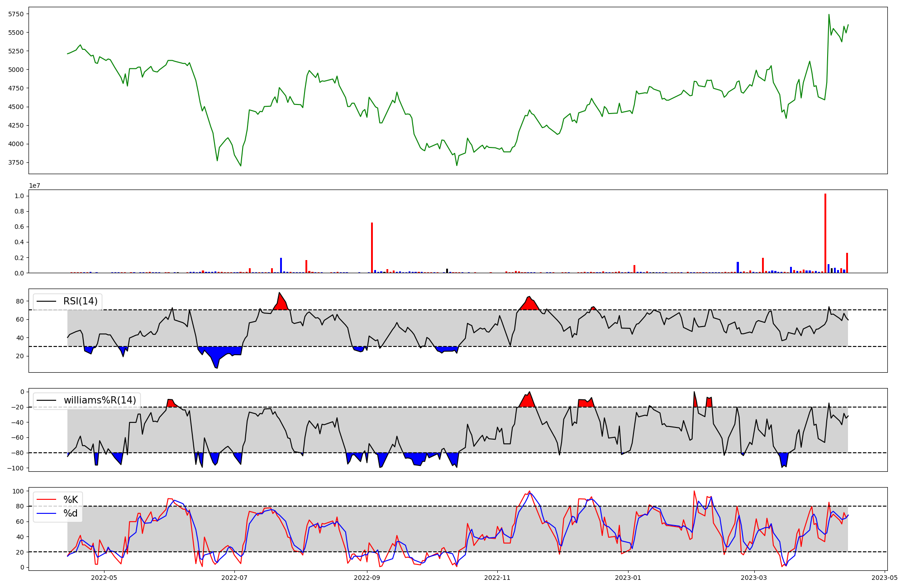Click the 5750 price axis label
The width and height of the screenshot is (905, 588).
(x=16, y=14)
